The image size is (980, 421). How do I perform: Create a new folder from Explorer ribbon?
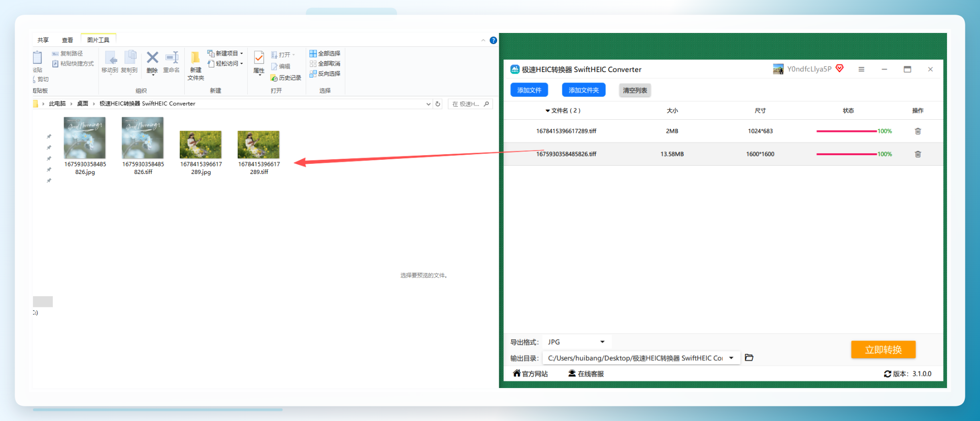point(195,66)
